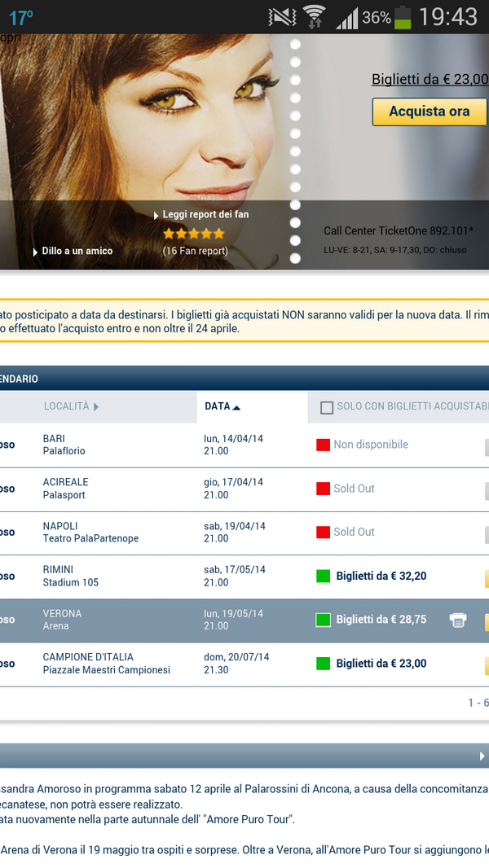Select Biglietti da € 23,00 for Campione d'Italia
489x868 pixels.
tap(381, 663)
